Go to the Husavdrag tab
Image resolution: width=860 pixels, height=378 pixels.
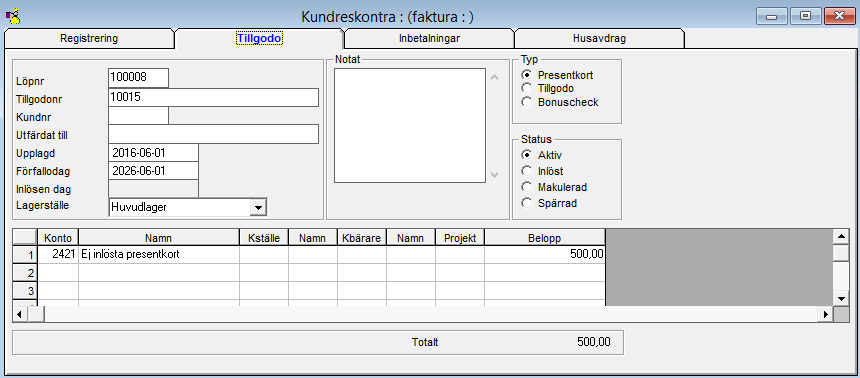click(x=599, y=39)
